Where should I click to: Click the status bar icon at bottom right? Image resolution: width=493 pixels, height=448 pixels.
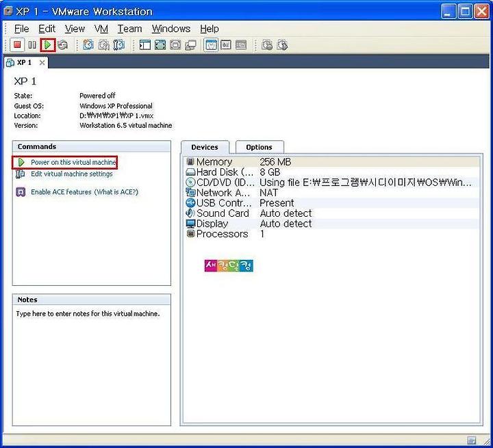[x=471, y=440]
